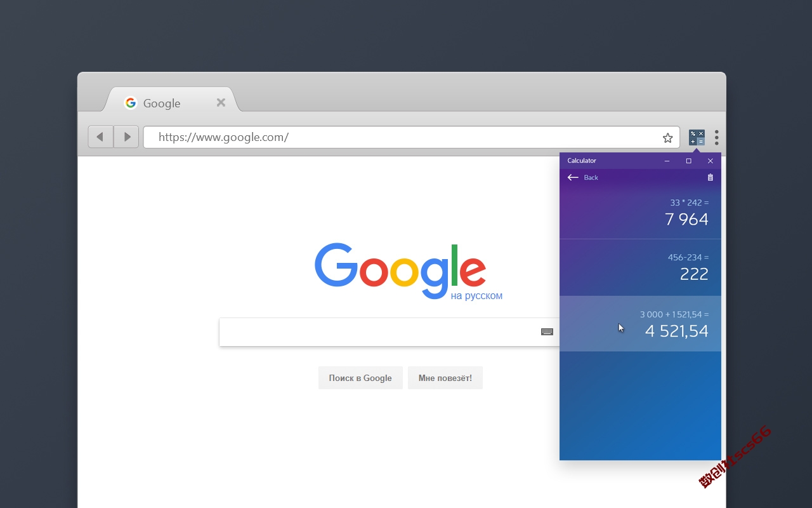Click the Google logo

click(x=400, y=271)
